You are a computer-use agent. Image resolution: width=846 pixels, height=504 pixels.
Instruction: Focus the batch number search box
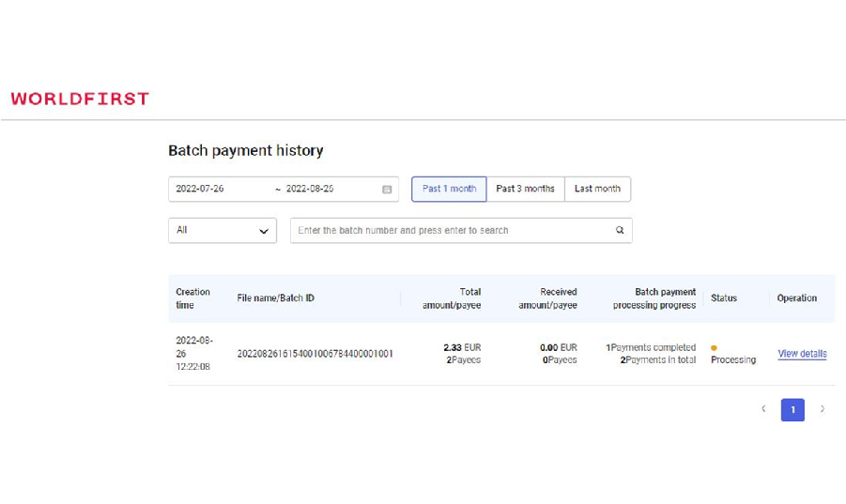tap(451, 231)
